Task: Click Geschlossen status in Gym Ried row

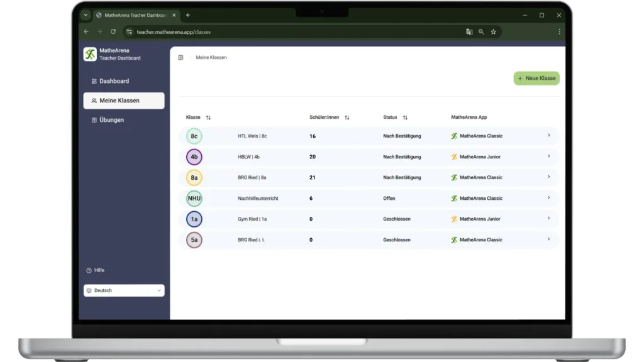Action: pos(397,219)
